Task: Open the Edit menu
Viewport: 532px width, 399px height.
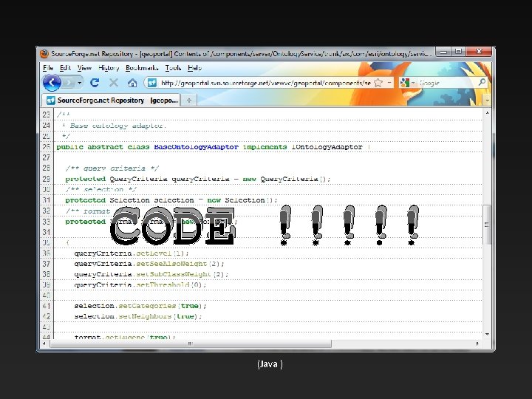Action: (x=65, y=68)
